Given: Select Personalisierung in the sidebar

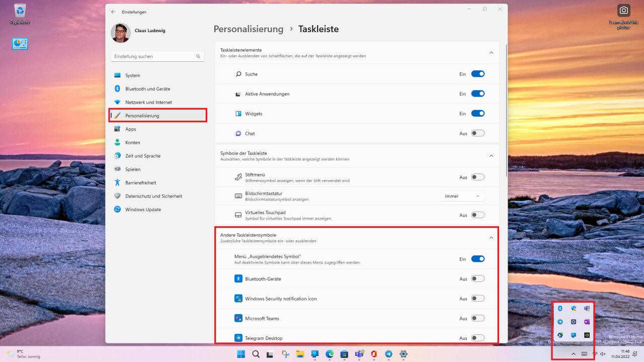Looking at the screenshot, I should coord(158,116).
